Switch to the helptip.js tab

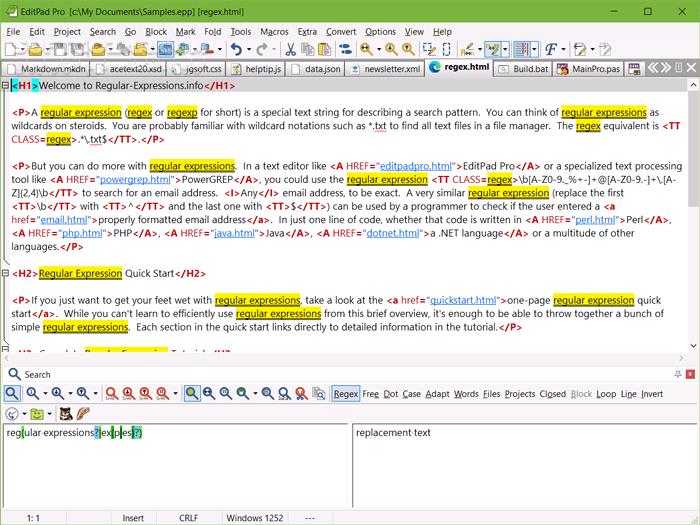click(x=256, y=69)
